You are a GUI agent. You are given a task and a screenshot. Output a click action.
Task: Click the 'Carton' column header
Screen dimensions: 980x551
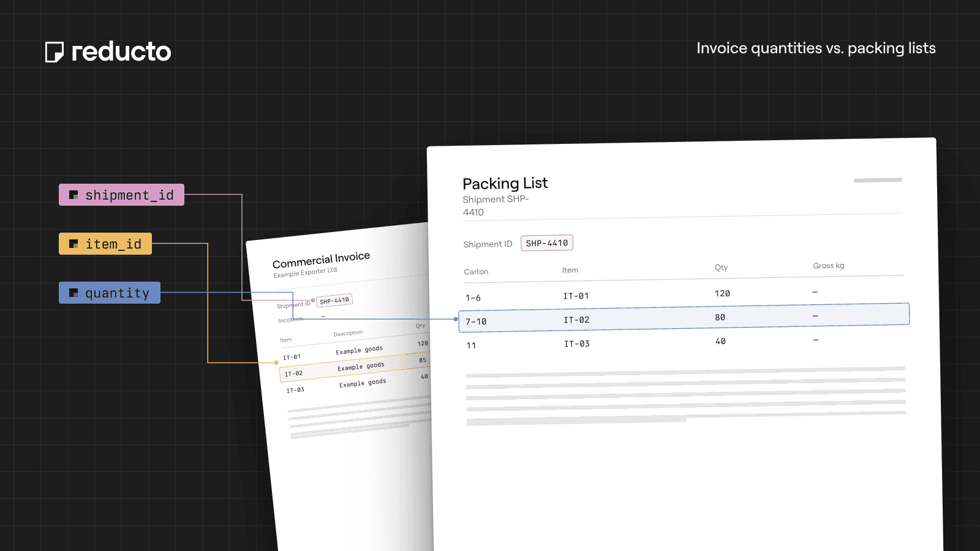click(x=476, y=272)
